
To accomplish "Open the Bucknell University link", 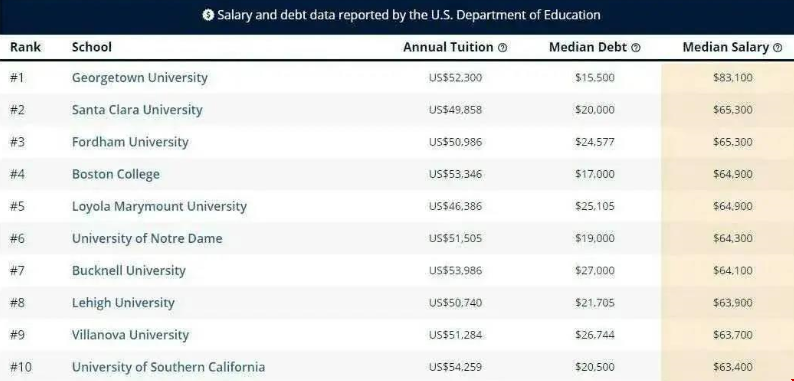I will click(x=129, y=271).
